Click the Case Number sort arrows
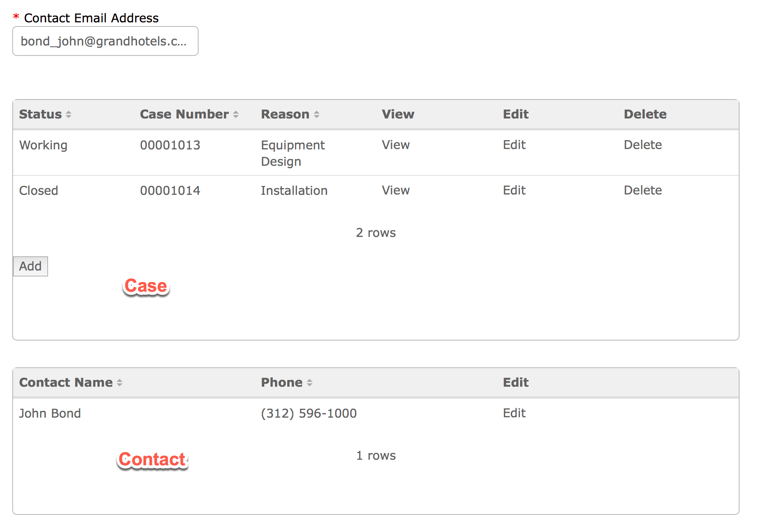The height and width of the screenshot is (532, 760). tap(236, 114)
